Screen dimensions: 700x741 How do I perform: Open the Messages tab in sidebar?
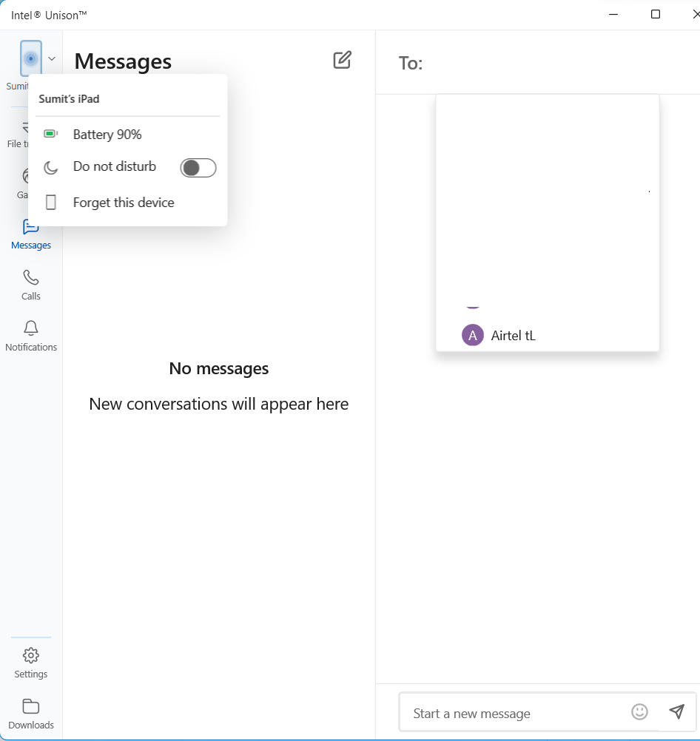coord(31,235)
